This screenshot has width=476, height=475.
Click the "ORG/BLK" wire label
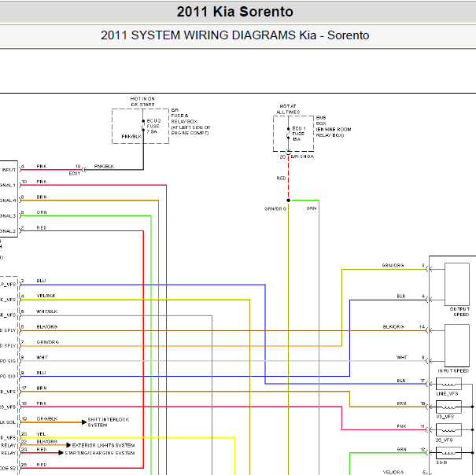pyautogui.click(x=47, y=419)
